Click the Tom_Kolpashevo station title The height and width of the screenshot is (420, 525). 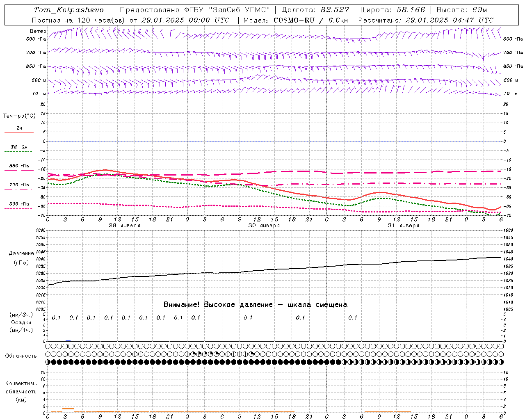coord(68,10)
